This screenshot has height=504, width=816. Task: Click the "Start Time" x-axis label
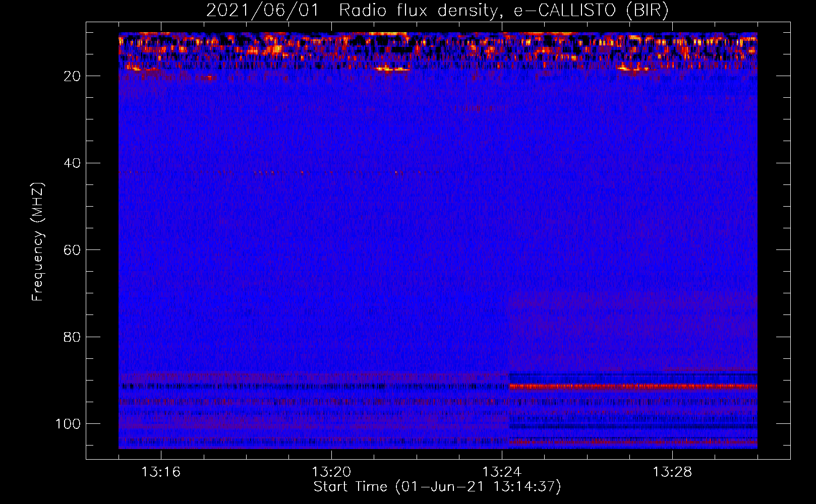point(437,487)
